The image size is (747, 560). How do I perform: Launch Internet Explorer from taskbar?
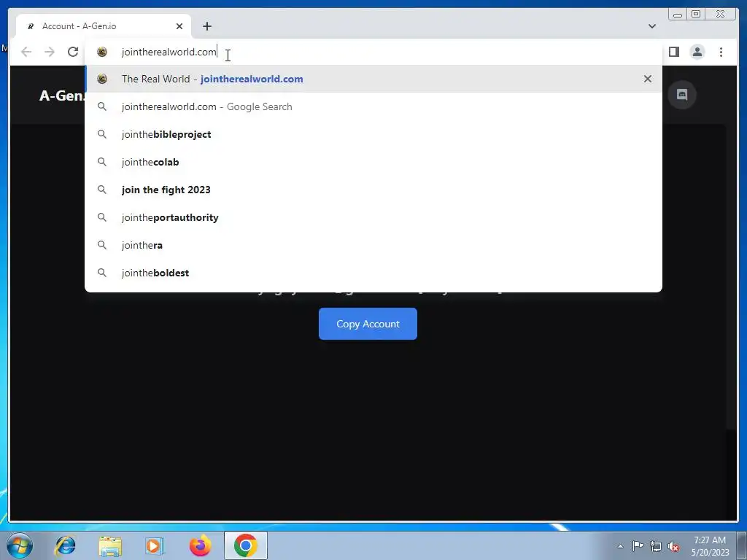[x=65, y=545]
